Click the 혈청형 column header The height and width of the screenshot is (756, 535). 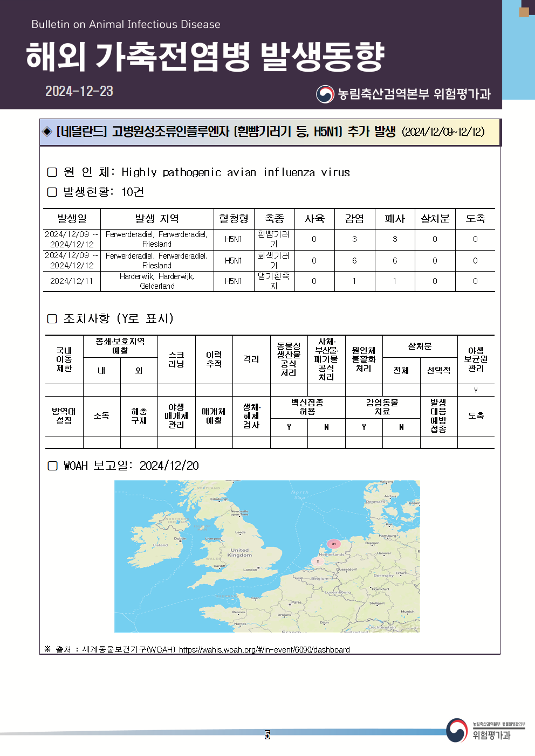[234, 219]
